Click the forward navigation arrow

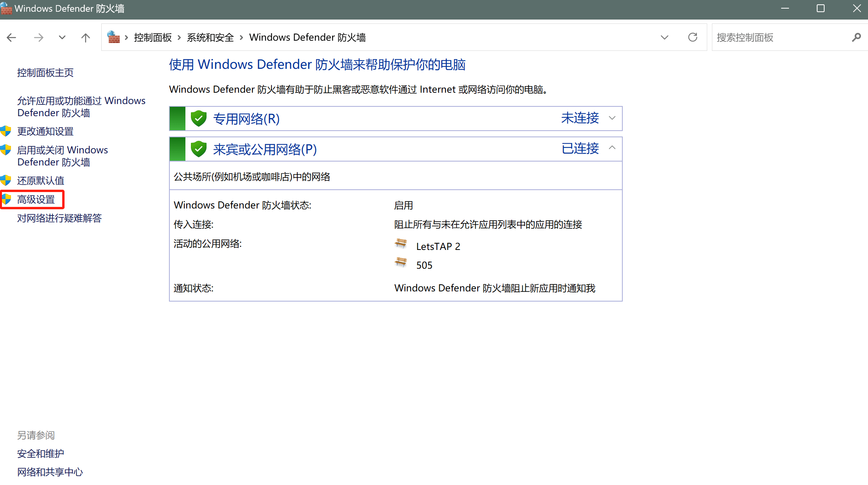point(38,38)
